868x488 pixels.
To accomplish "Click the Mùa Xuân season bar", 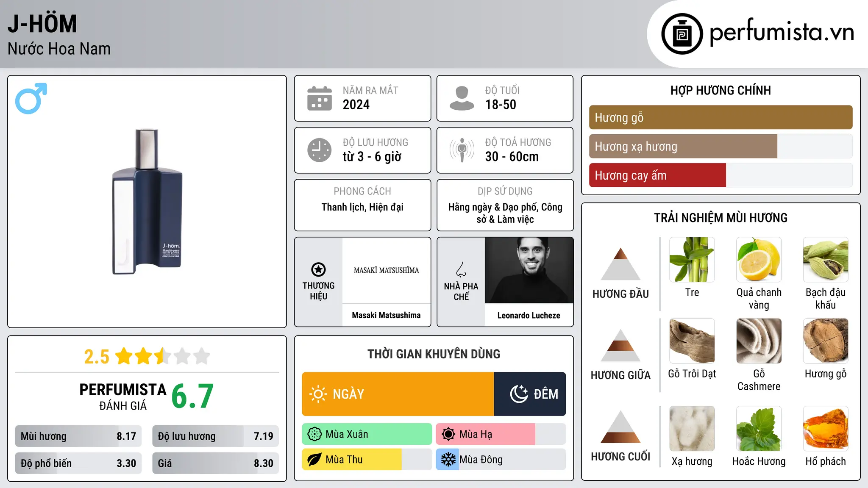I will (367, 434).
